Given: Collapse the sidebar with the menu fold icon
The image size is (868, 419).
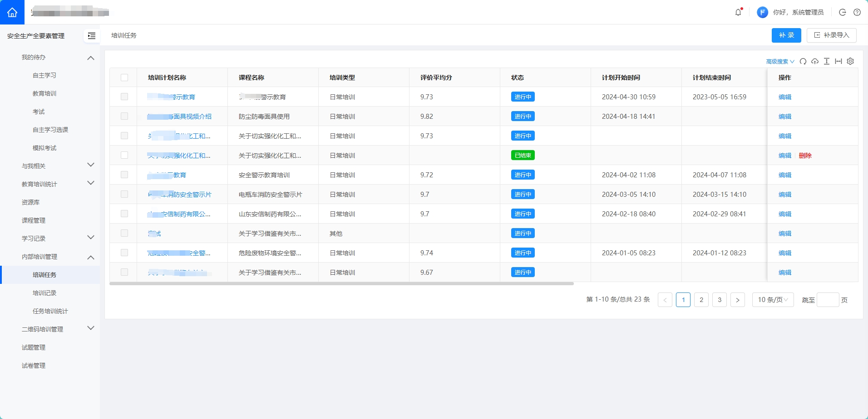Looking at the screenshot, I should tap(92, 36).
